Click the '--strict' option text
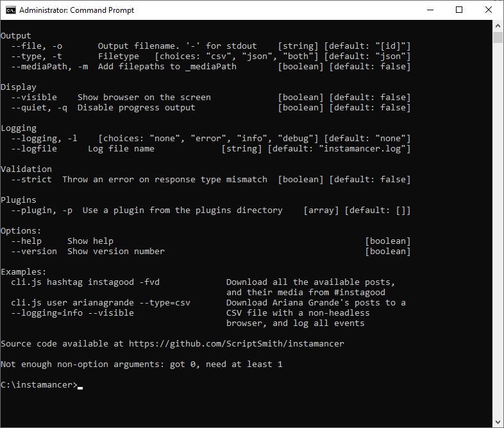Screen dimensions: 504x428 point(31,180)
